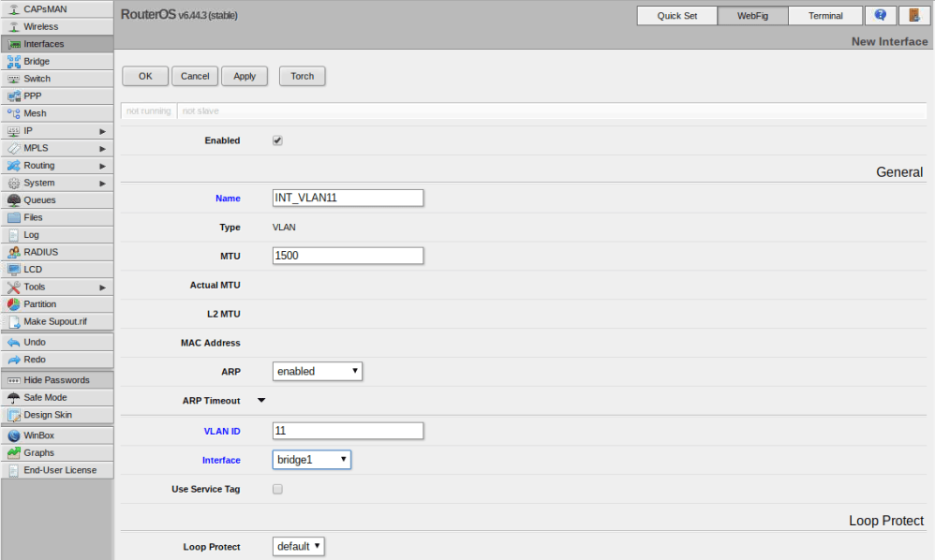Click the Safe Mode umbrella icon
The height and width of the screenshot is (560, 935).
pyautogui.click(x=14, y=397)
